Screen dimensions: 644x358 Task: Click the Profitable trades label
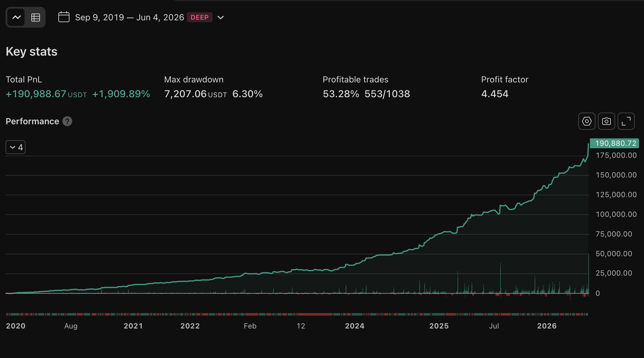(355, 80)
